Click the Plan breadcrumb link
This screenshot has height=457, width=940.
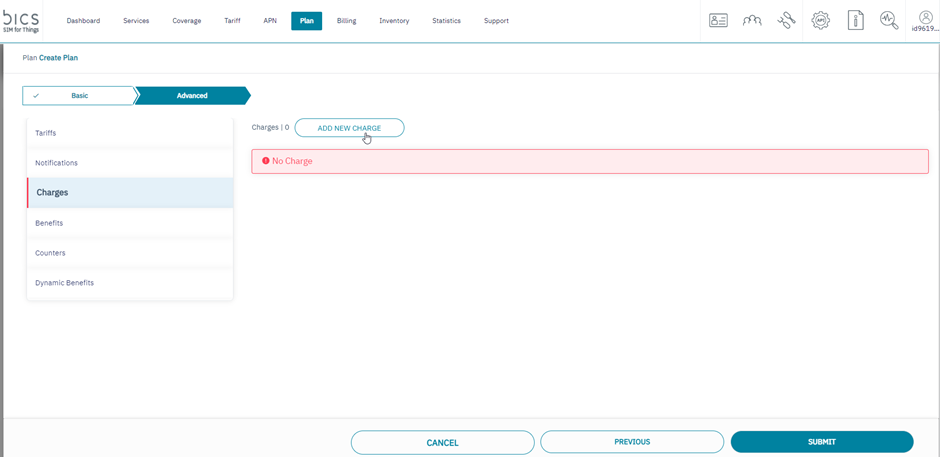[30, 58]
